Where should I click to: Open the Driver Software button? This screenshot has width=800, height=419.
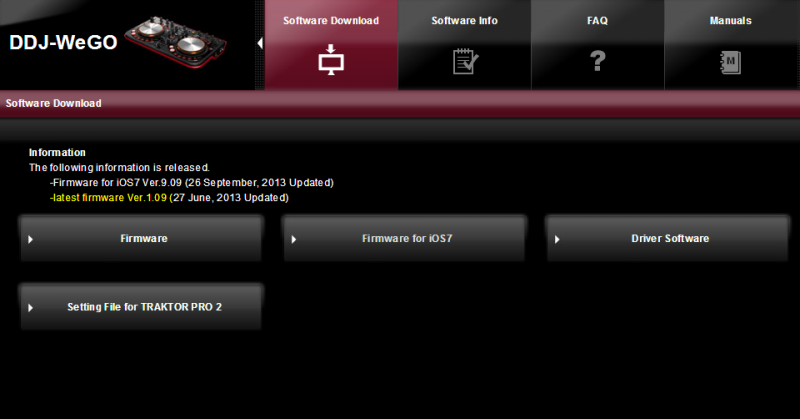667,238
